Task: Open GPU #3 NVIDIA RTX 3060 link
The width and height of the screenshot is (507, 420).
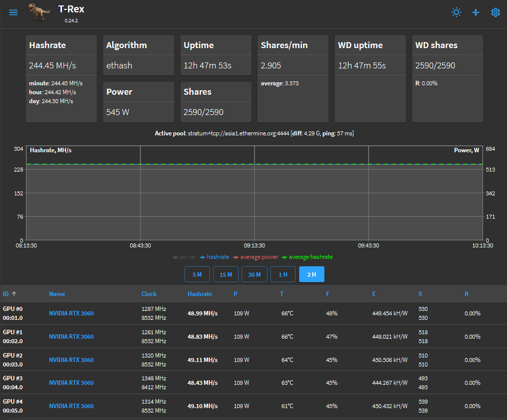Action: [71, 383]
